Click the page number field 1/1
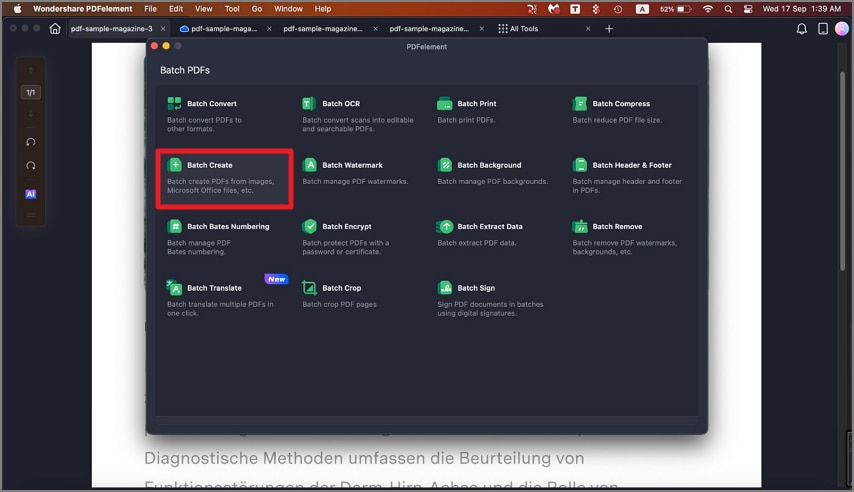This screenshot has width=854, height=492. [30, 92]
